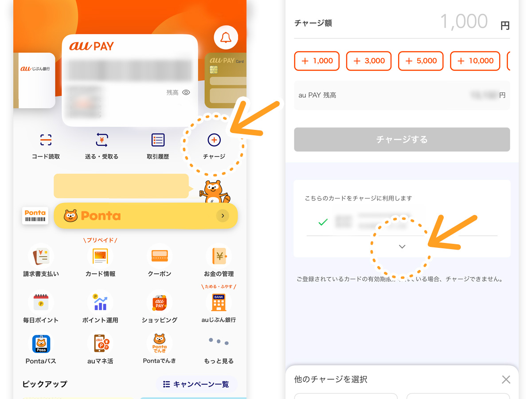The width and height of the screenshot is (532, 399).
Task: Tap the au PAY 残高 row
Action: click(402, 95)
